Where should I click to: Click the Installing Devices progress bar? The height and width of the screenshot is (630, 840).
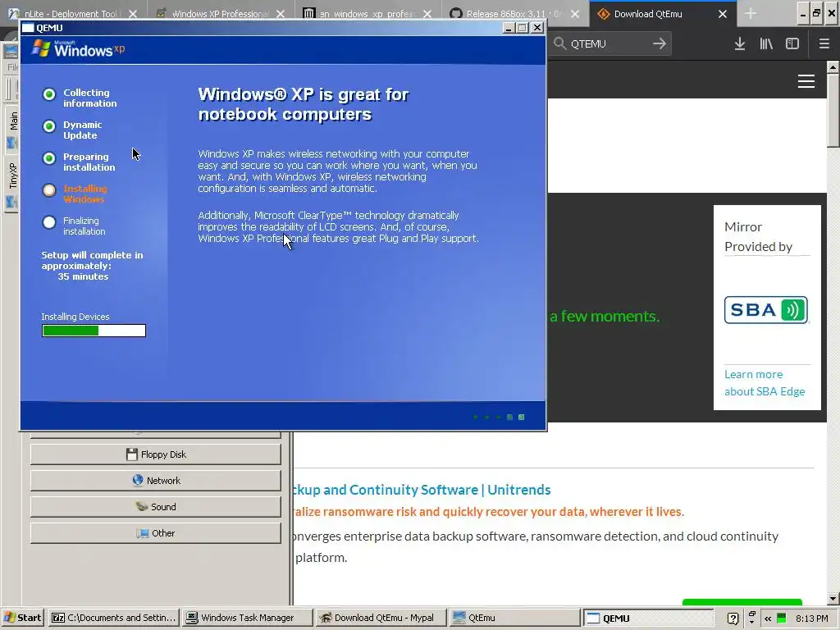[94, 331]
